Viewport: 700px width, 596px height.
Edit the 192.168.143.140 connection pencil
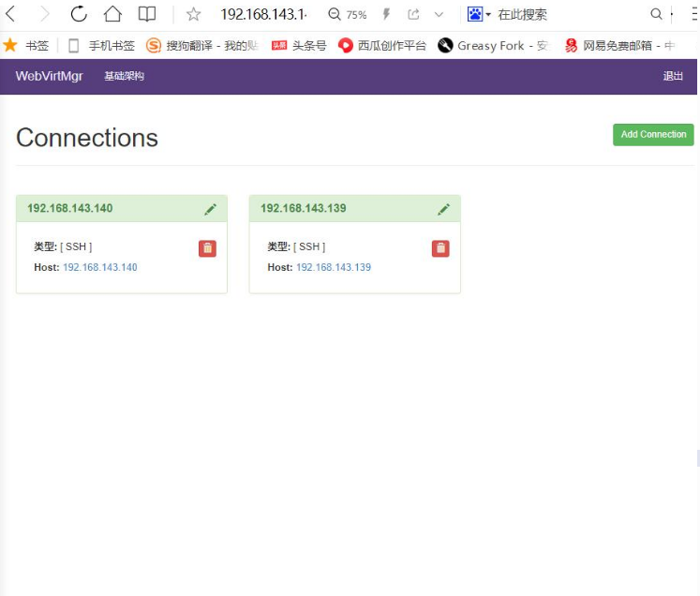[210, 209]
